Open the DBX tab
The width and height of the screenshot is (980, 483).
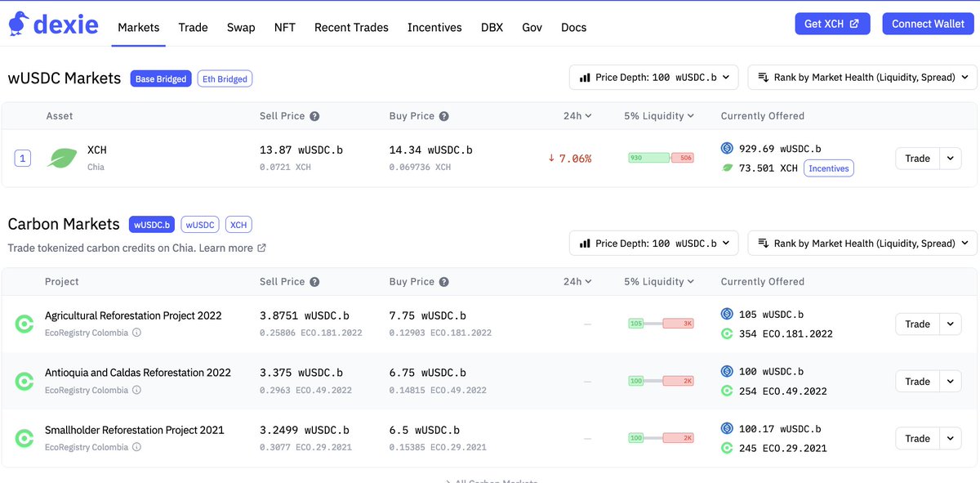[x=492, y=27]
